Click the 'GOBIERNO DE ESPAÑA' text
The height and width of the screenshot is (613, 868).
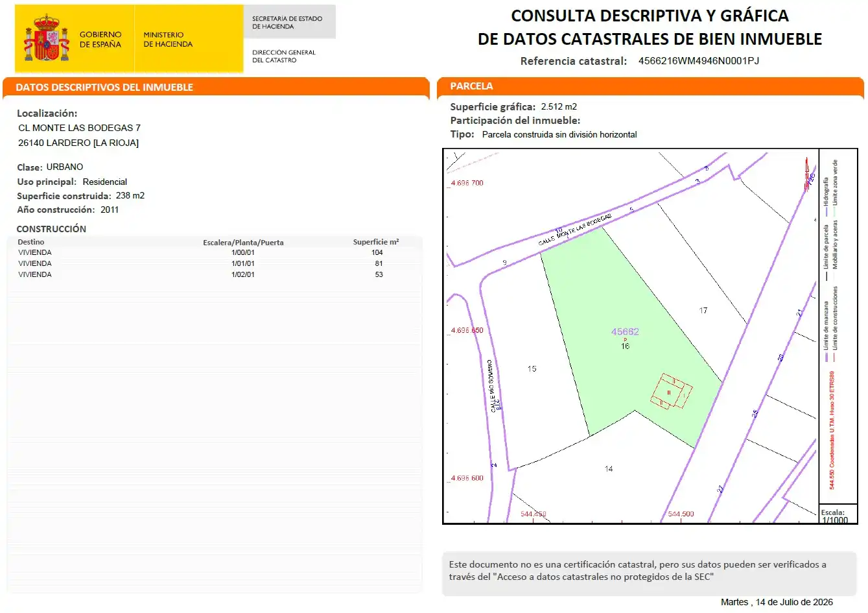(100, 40)
